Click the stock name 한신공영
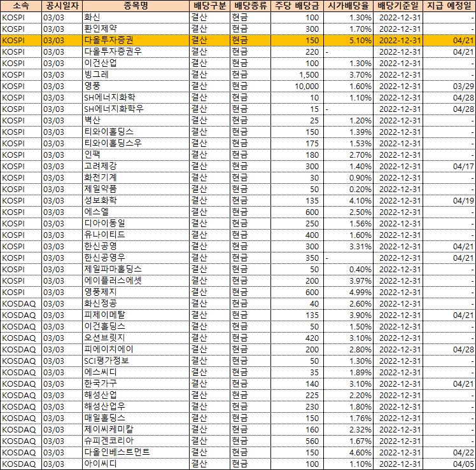Screen dimensions: 476x470 (101, 246)
